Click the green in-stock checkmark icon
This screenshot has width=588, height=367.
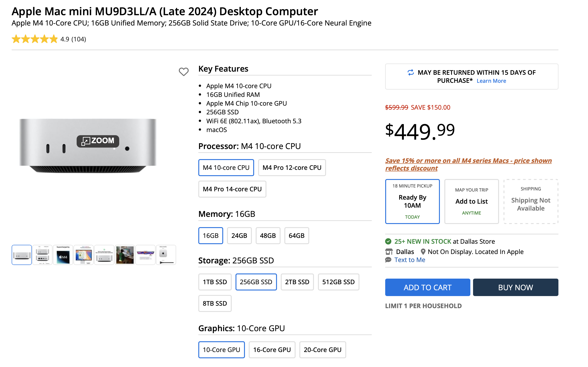pos(388,241)
